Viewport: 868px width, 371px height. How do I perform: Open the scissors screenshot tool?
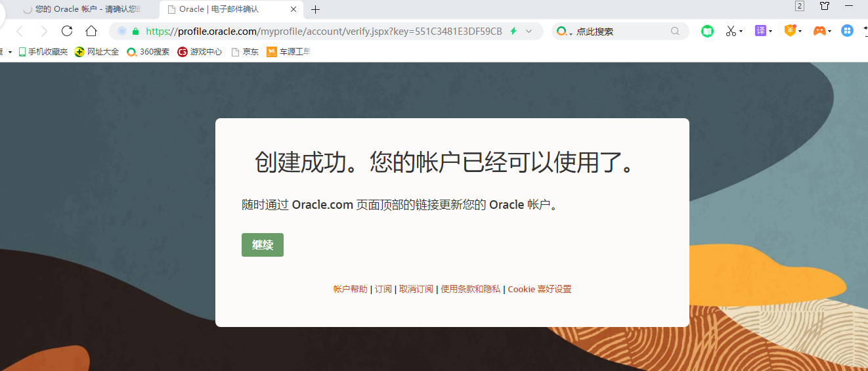[x=731, y=31]
